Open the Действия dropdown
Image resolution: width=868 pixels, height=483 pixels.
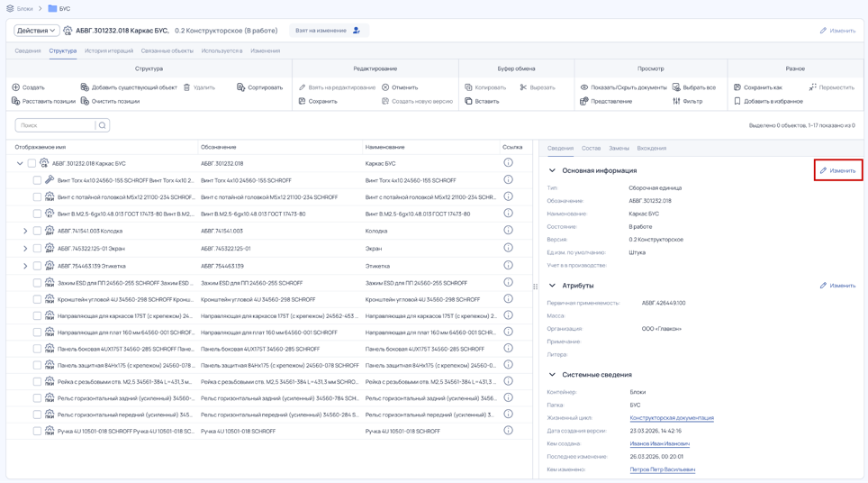[36, 31]
